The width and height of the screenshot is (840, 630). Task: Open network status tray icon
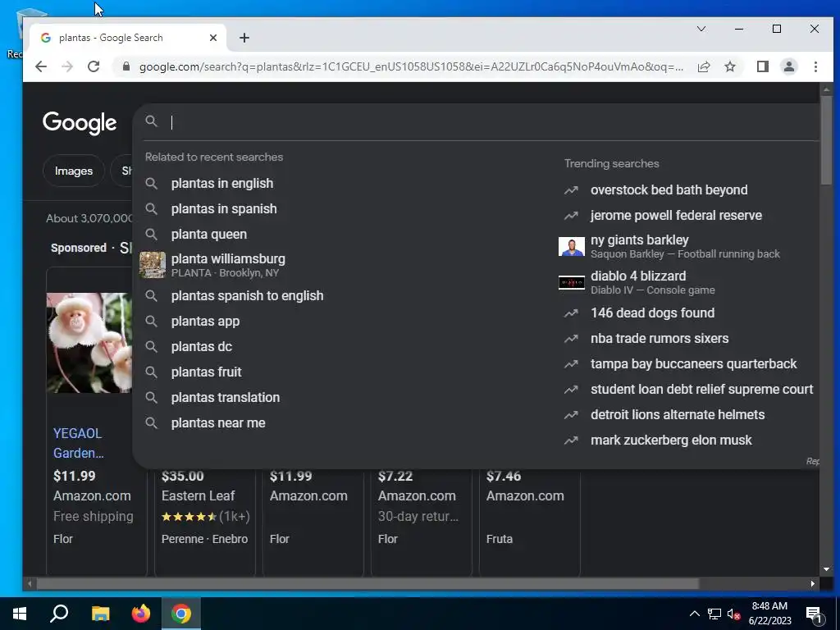[714, 614]
